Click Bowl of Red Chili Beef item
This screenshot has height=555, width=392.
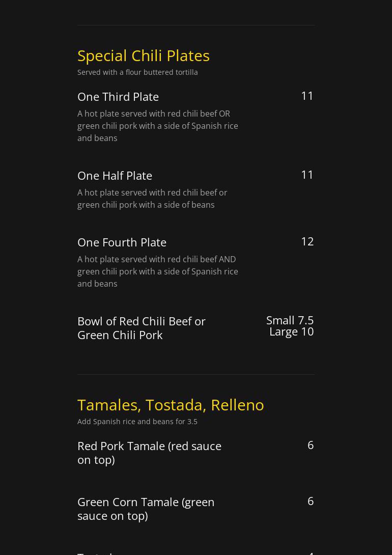(142, 328)
